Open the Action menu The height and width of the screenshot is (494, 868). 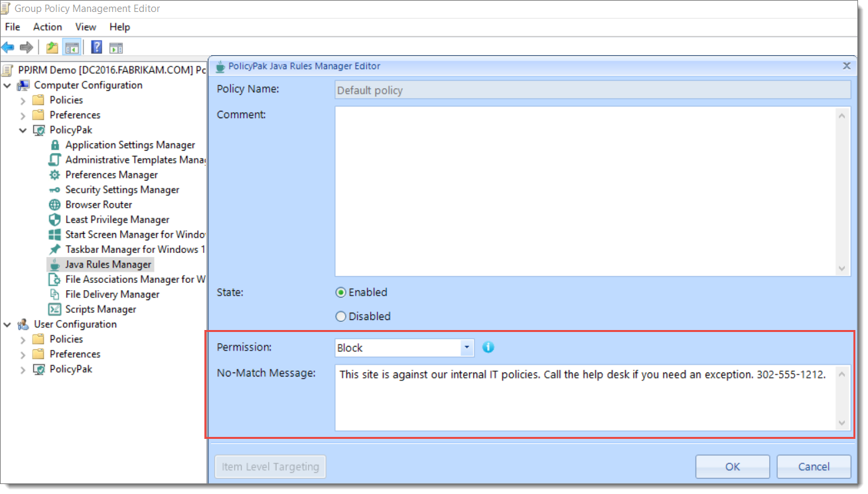(x=48, y=27)
